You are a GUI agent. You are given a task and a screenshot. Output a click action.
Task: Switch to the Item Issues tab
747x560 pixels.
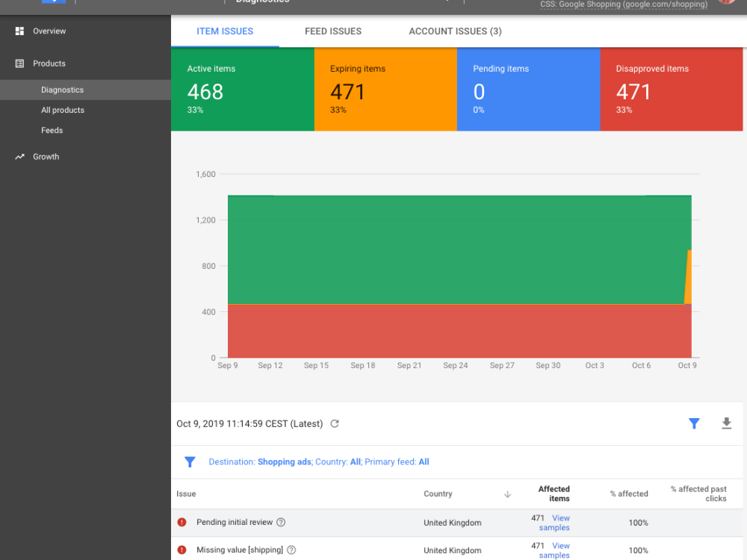click(x=225, y=31)
